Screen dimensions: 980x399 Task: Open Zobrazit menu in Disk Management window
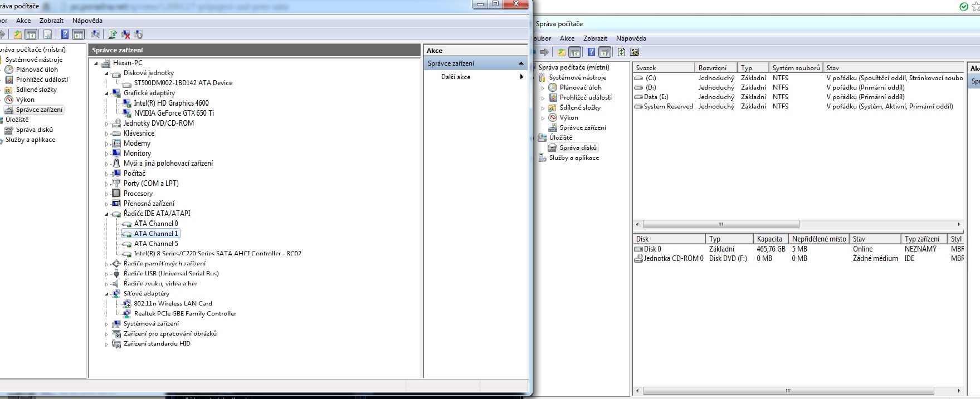(x=595, y=38)
